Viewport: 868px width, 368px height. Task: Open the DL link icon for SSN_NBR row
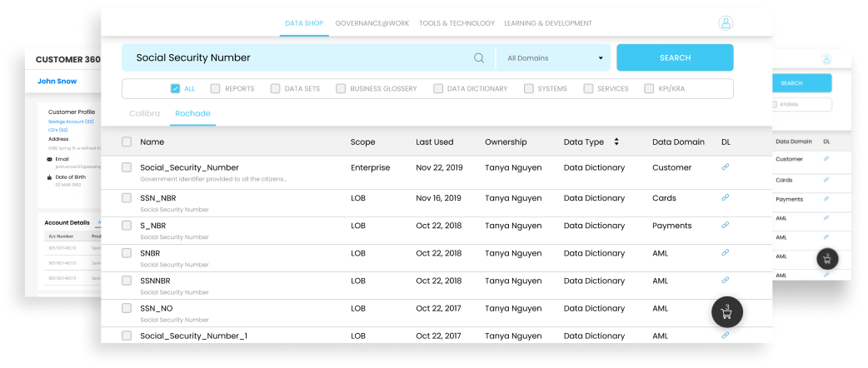pos(726,197)
